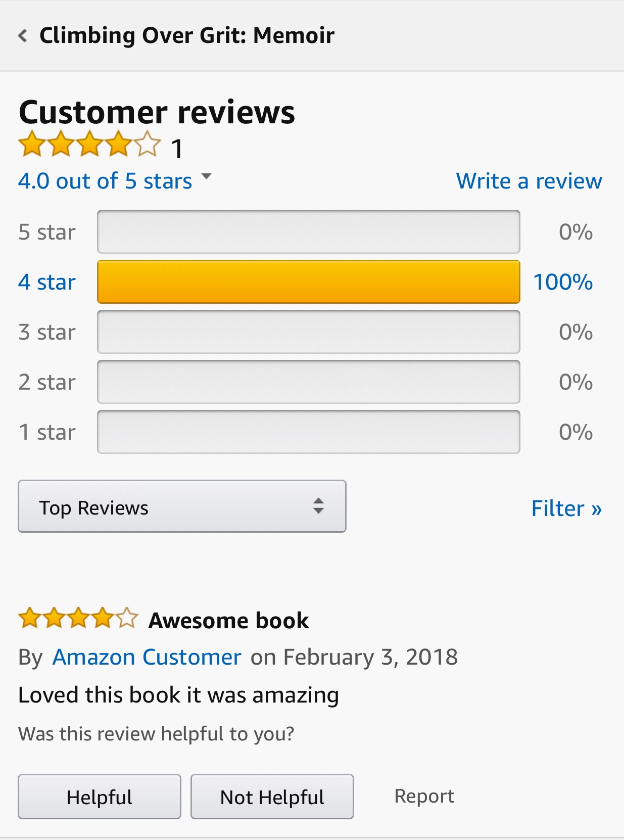624x840 pixels.
Task: Click the empty 3 star bar
Action: click(x=308, y=332)
